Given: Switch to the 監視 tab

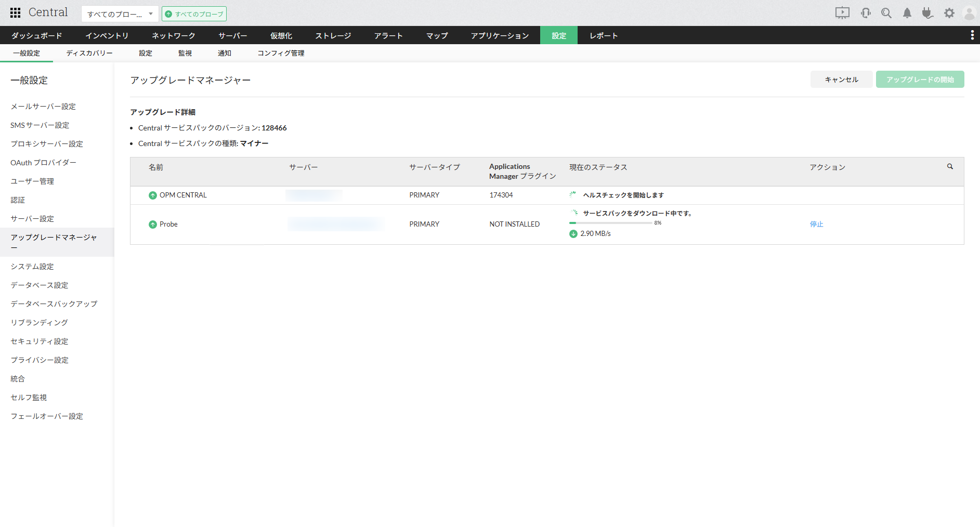Looking at the screenshot, I should tap(185, 53).
